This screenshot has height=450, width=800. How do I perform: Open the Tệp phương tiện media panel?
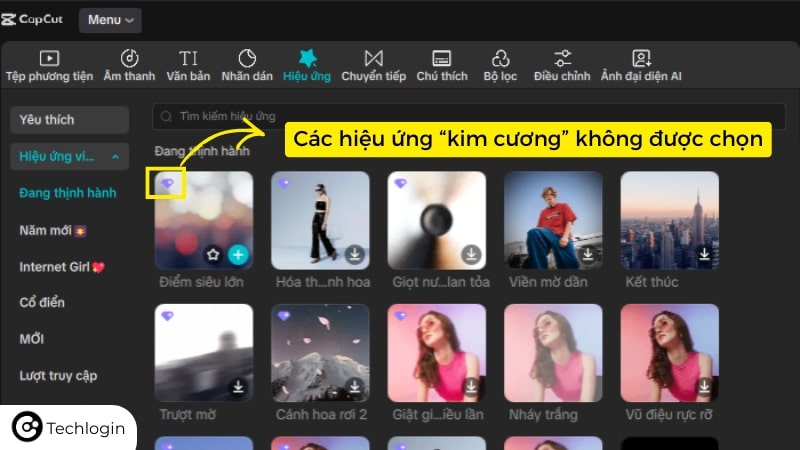49,65
